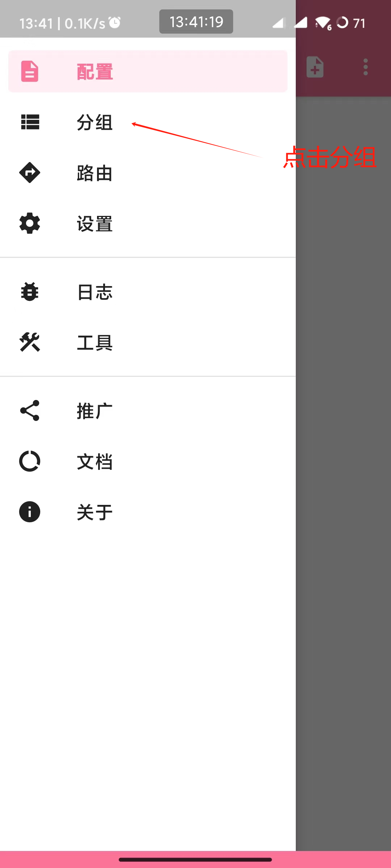Viewport: 391px width, 868px height.
Task: Tap the 日志 bug icon
Action: pos(30,292)
